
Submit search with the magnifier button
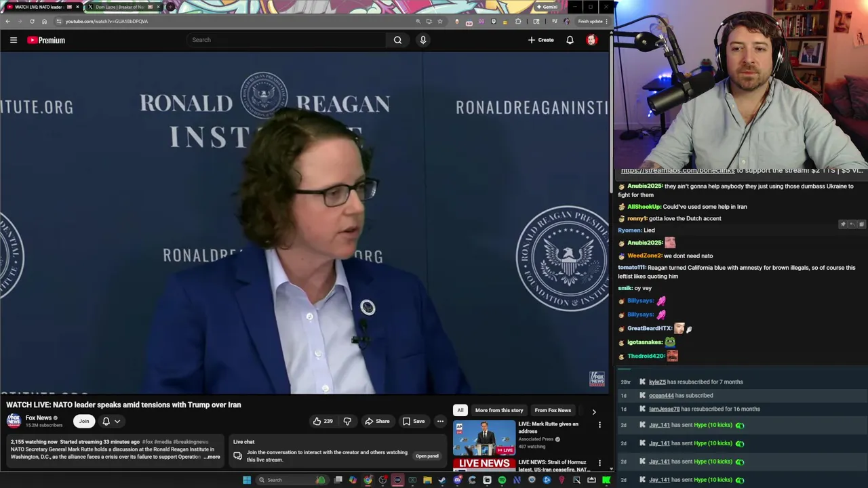tap(397, 40)
